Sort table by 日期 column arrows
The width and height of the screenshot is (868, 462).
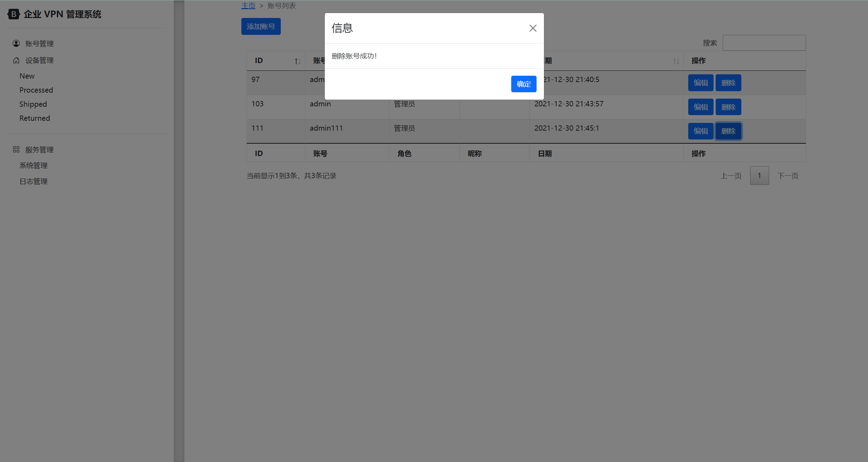pos(676,61)
